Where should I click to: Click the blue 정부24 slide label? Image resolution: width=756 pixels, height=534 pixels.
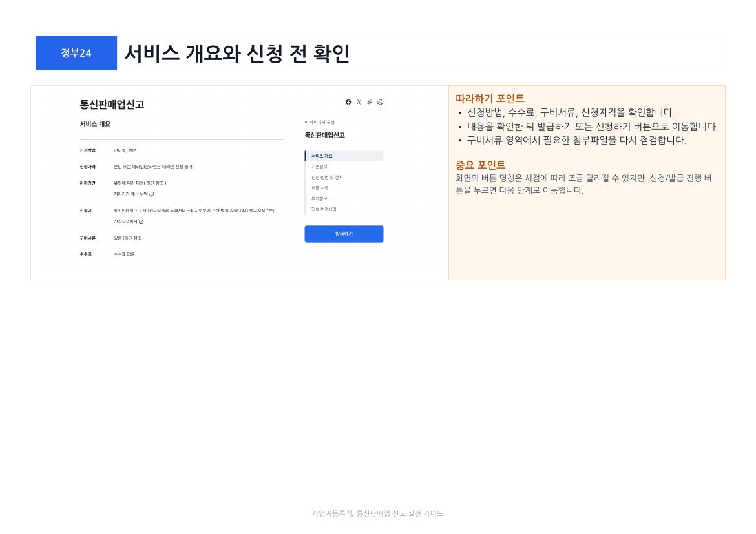pos(76,53)
